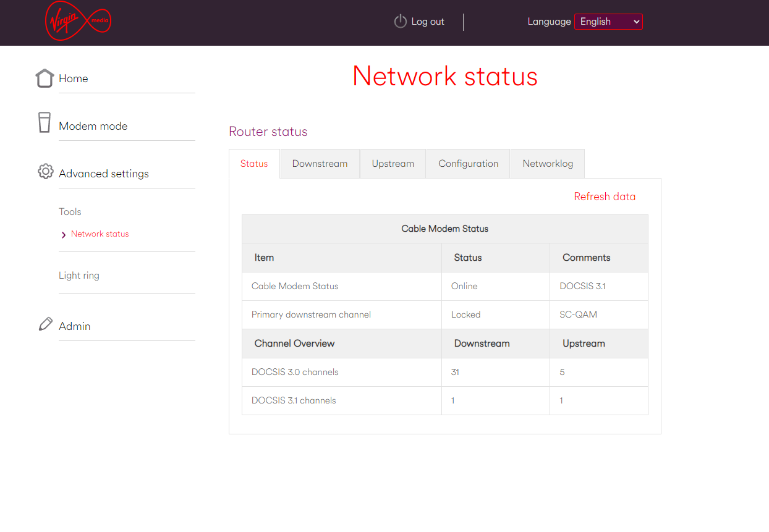Open the Language selection dropdown

[x=608, y=21]
